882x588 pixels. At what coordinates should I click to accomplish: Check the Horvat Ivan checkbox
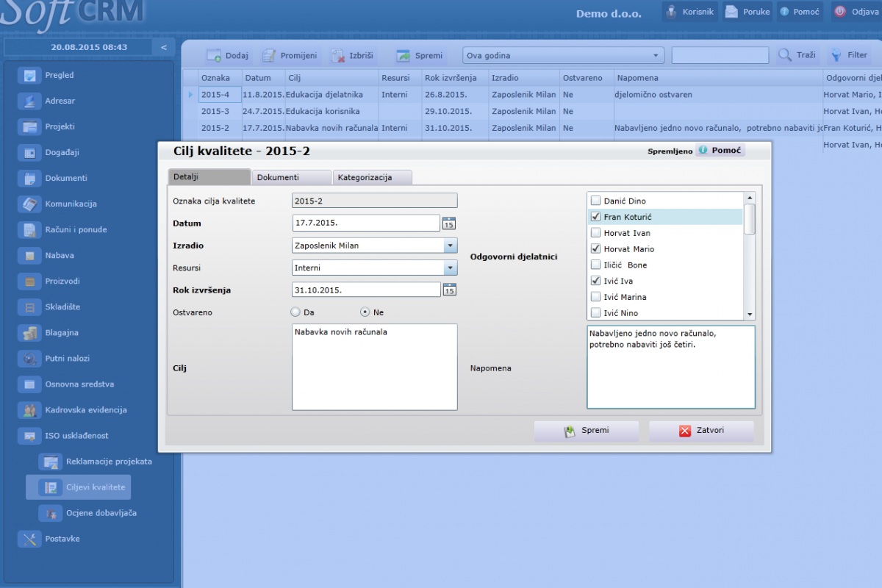click(x=596, y=233)
